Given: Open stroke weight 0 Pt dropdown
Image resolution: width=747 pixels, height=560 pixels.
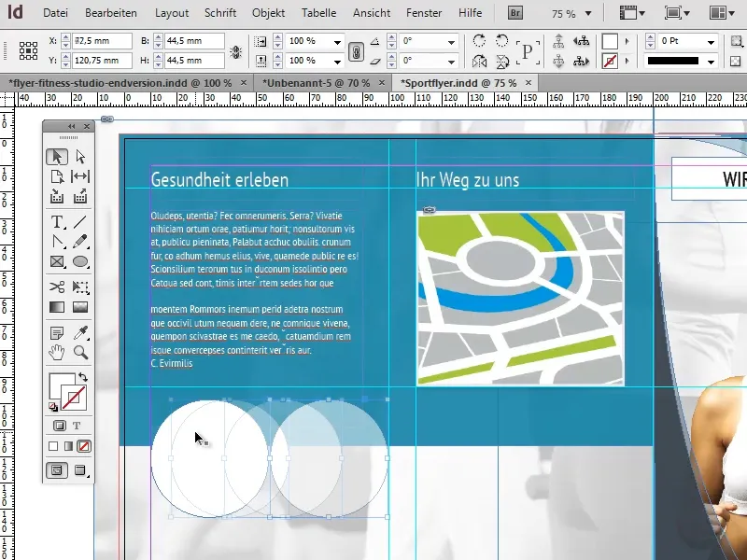Looking at the screenshot, I should tap(711, 42).
